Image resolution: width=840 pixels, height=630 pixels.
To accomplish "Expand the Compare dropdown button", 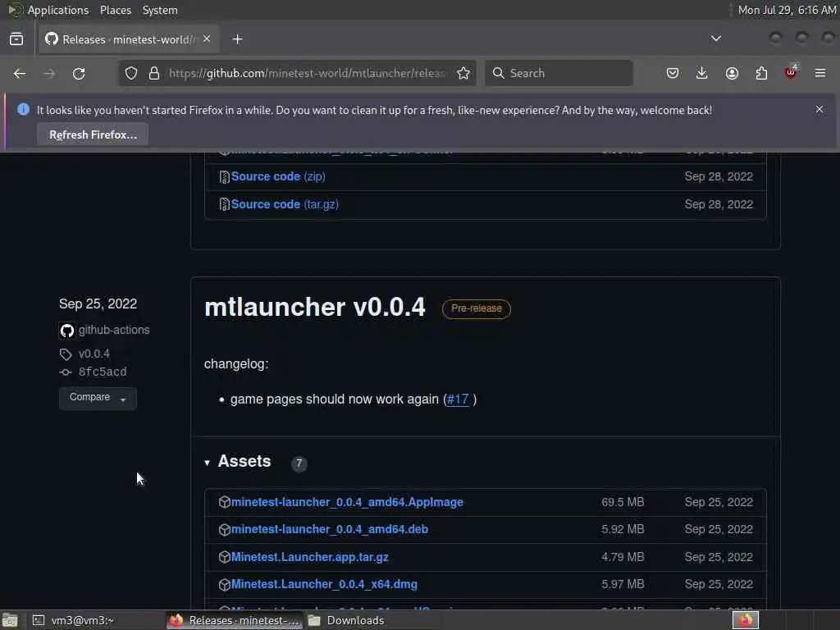I will 98,398.
